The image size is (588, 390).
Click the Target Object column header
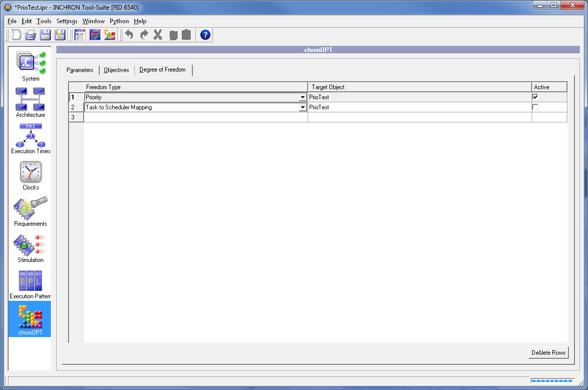(420, 87)
